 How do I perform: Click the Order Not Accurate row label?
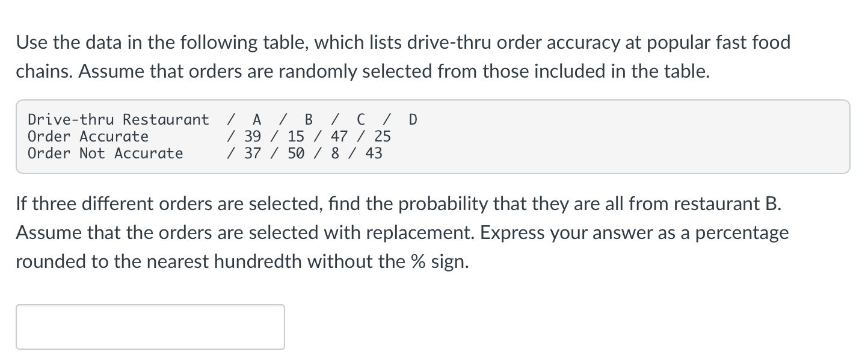coord(105,153)
